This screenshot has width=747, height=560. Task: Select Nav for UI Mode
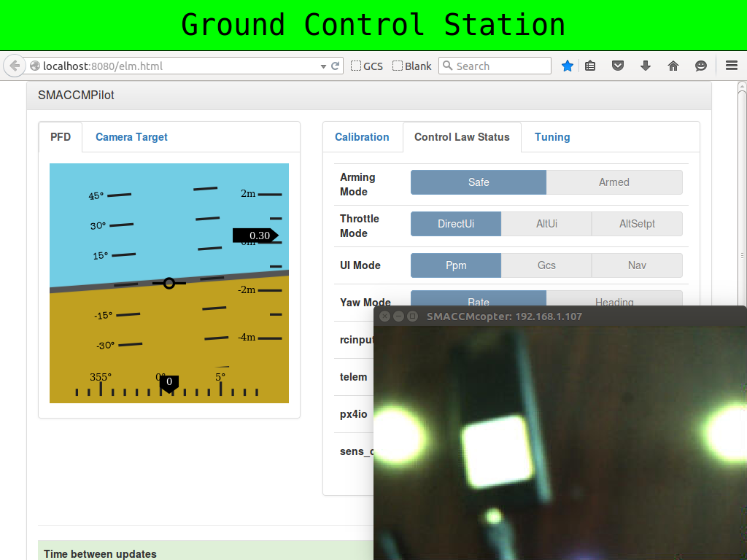637,265
